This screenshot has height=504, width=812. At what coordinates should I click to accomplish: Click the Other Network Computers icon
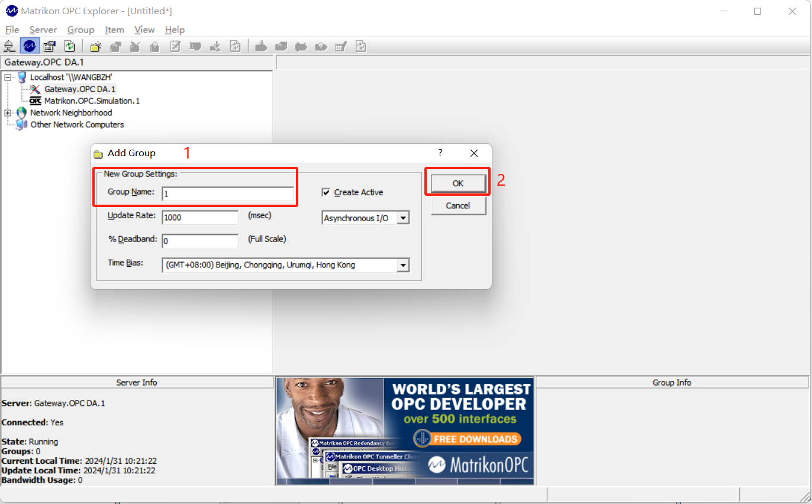point(22,124)
